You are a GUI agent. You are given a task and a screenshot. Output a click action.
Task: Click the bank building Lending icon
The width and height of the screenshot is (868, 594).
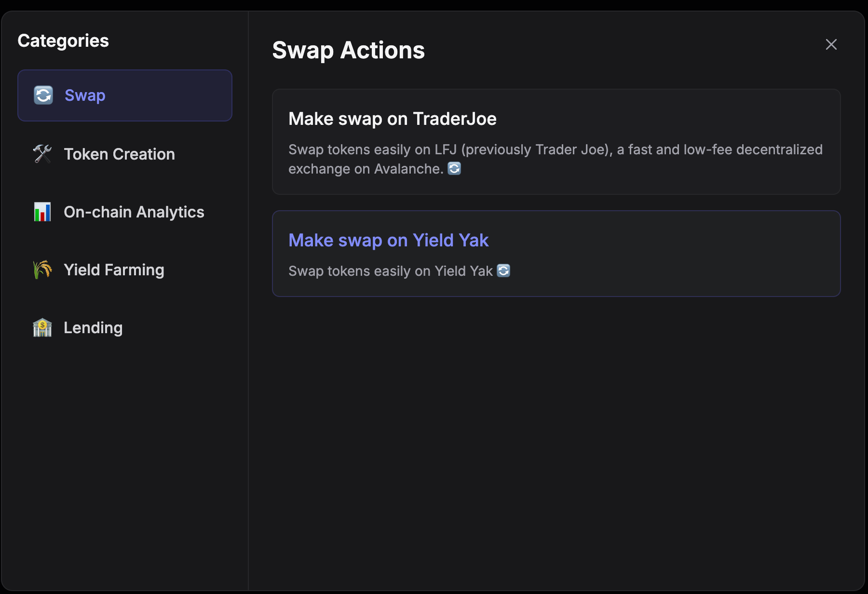pos(42,328)
